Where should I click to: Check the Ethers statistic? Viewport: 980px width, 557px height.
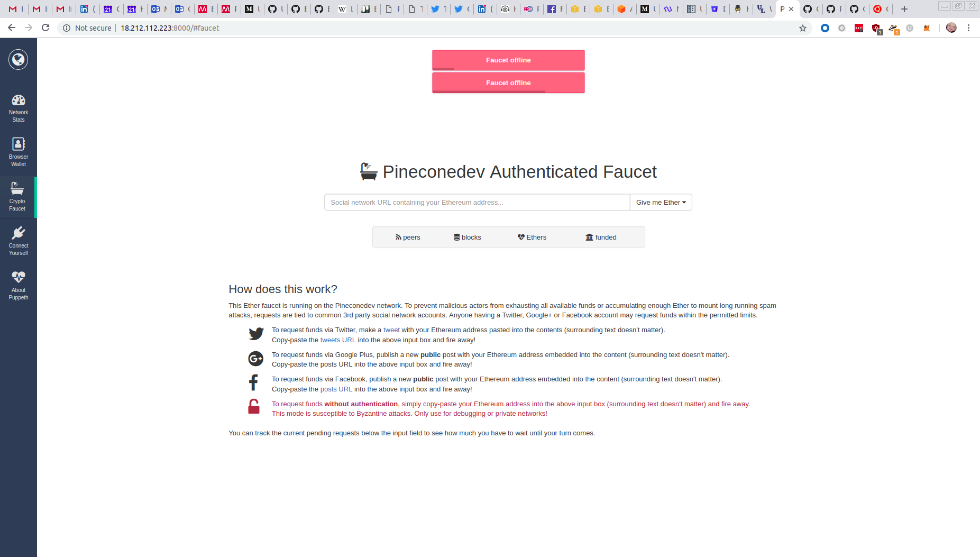tap(532, 237)
